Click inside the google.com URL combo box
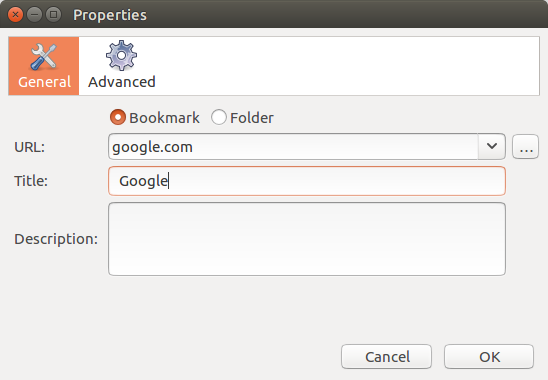The image size is (548, 380). [x=293, y=146]
